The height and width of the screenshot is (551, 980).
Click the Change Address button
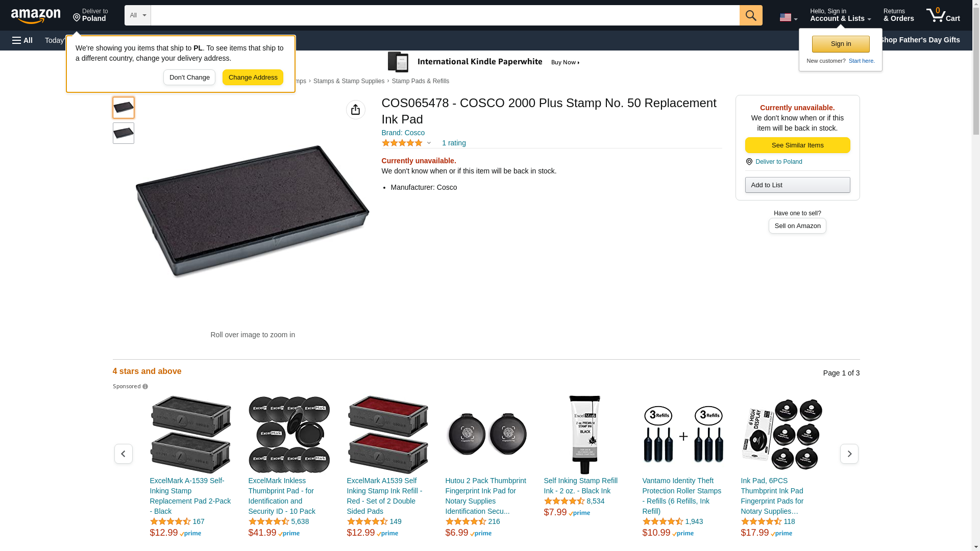(253, 78)
